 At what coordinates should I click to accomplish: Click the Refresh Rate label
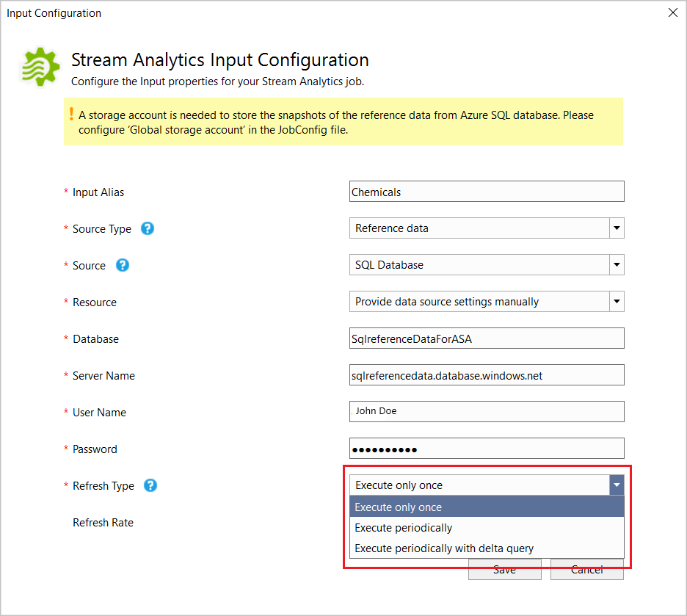tap(103, 522)
